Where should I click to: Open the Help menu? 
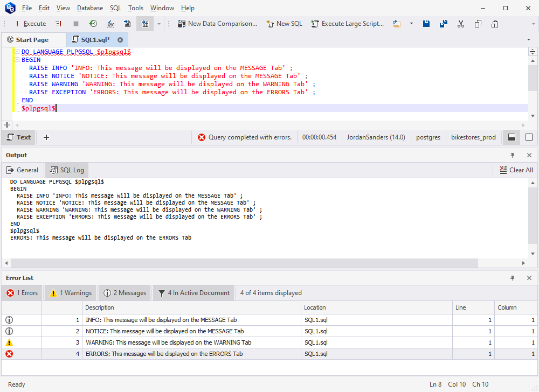click(x=188, y=8)
